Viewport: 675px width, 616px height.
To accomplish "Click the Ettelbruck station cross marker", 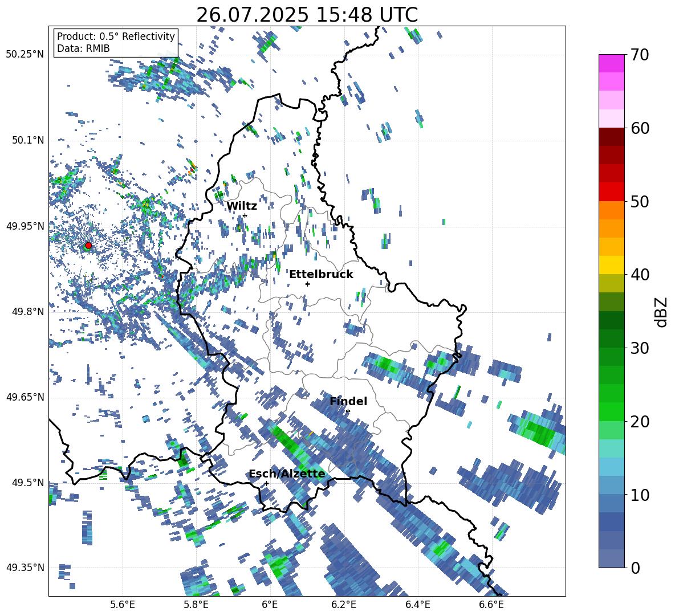I will tap(307, 284).
